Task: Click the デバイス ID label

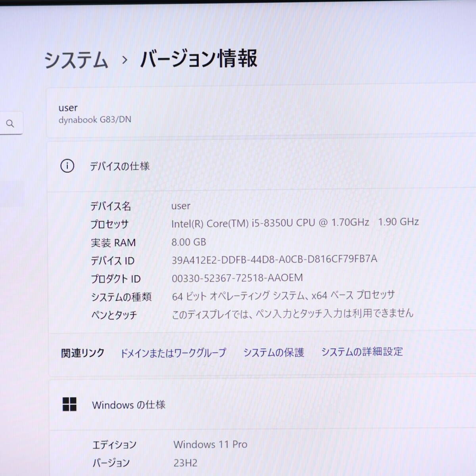Action: (x=113, y=261)
